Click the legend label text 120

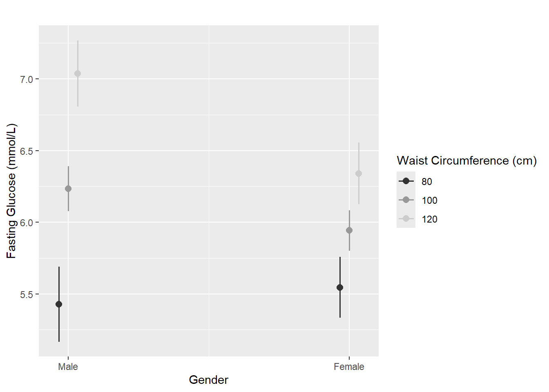click(x=429, y=219)
